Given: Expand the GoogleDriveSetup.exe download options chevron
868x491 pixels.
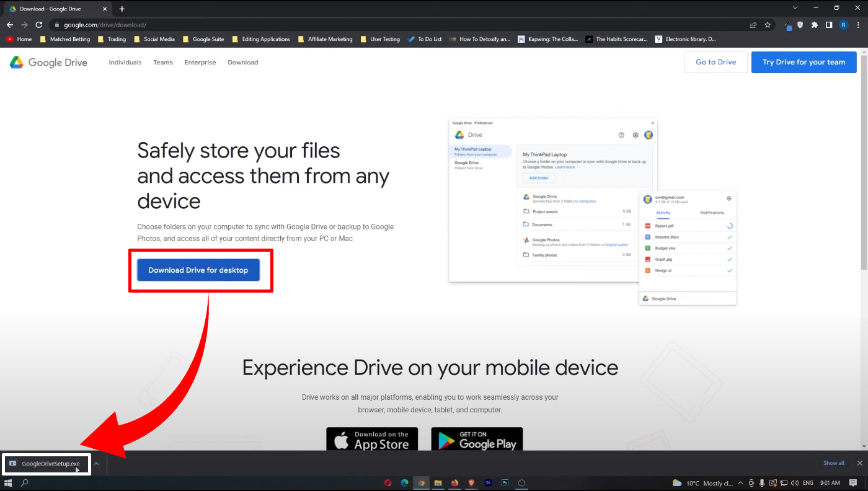Looking at the screenshot, I should [95, 463].
